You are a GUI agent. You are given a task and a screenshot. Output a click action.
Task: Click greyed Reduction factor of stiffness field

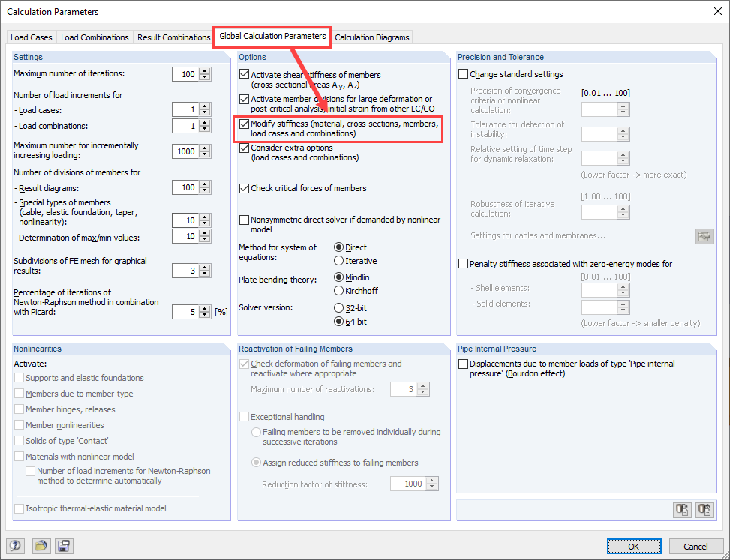[408, 484]
